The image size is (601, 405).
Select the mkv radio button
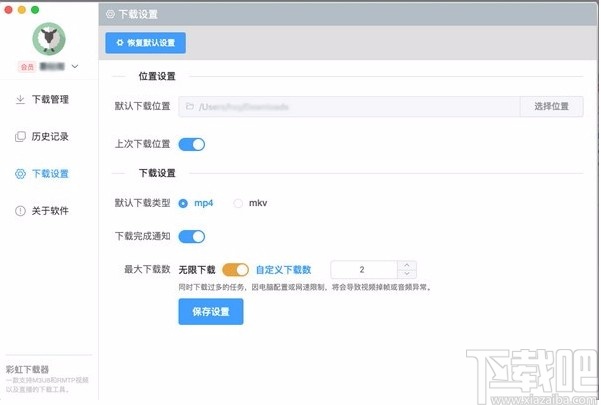click(238, 203)
